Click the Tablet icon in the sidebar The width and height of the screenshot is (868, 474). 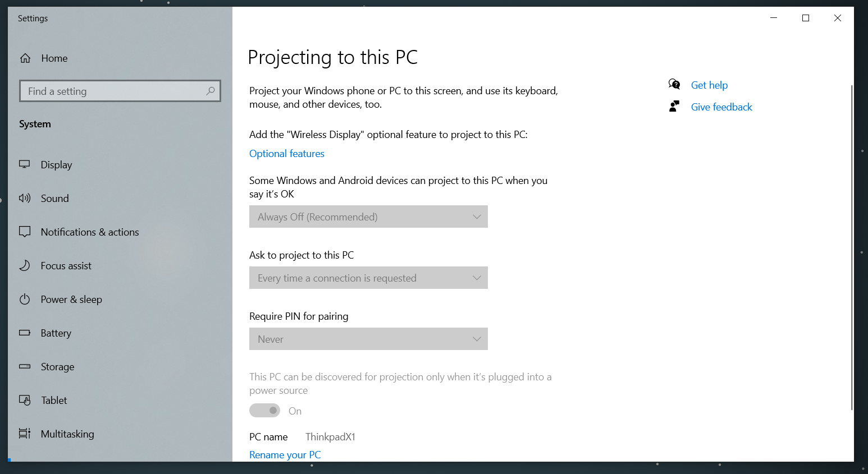(x=25, y=400)
